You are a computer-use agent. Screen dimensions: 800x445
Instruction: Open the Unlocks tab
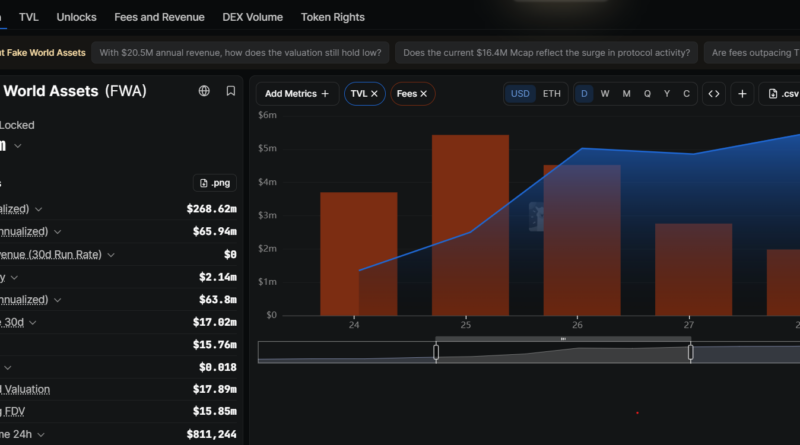[x=77, y=17]
